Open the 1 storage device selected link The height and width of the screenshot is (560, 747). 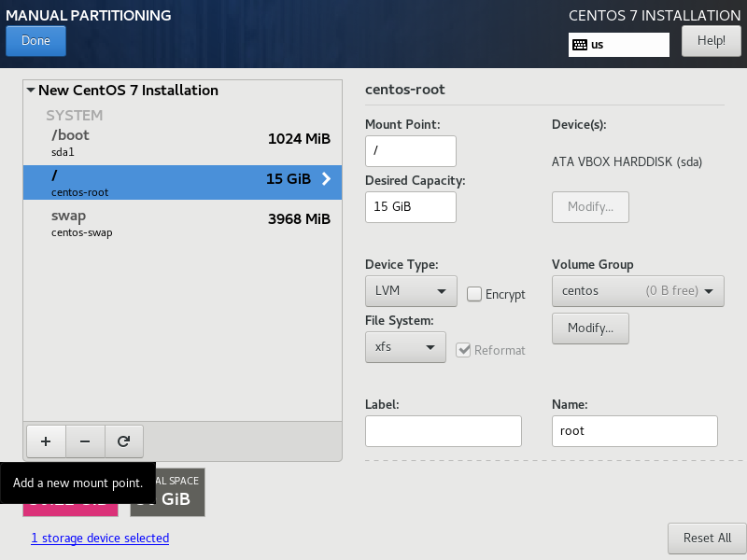tap(100, 539)
